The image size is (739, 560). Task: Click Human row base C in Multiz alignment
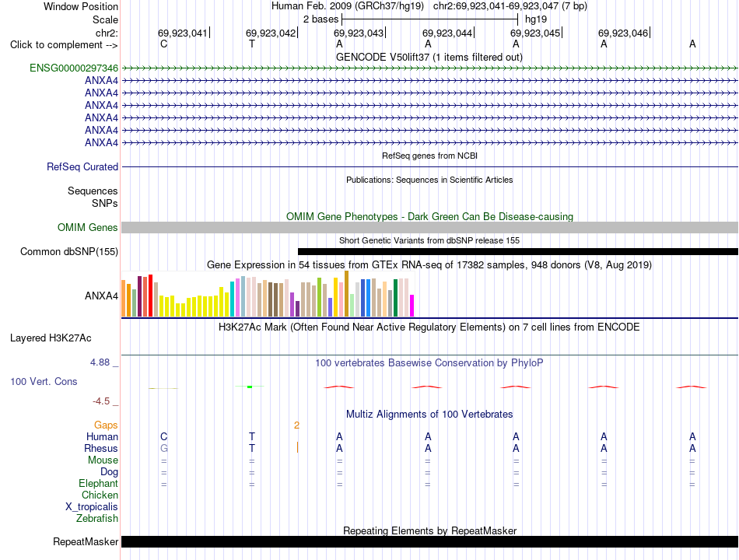164,436
